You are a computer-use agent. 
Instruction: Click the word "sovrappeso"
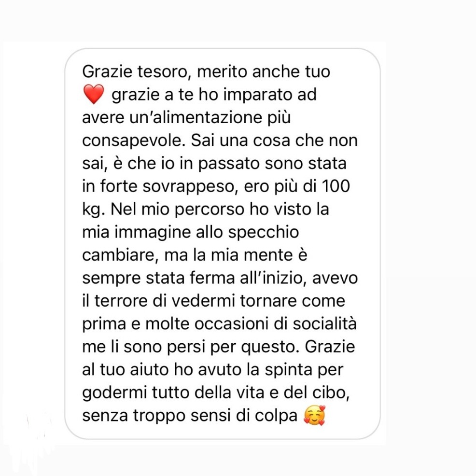(189, 187)
